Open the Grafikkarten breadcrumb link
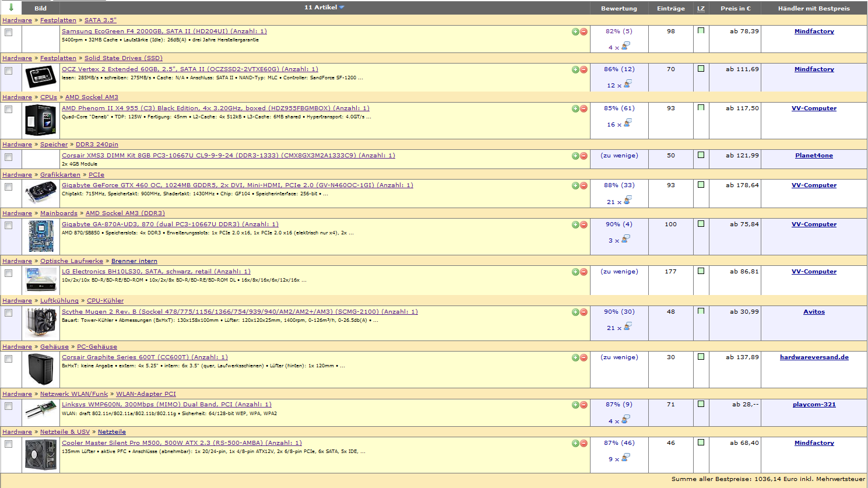 click(60, 175)
